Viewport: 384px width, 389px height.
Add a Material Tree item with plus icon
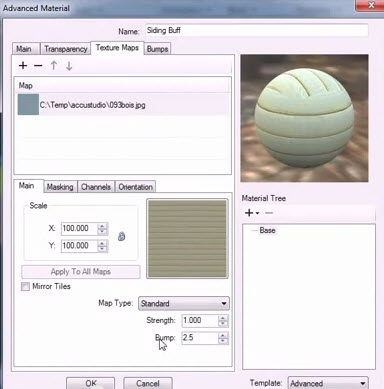coord(249,213)
